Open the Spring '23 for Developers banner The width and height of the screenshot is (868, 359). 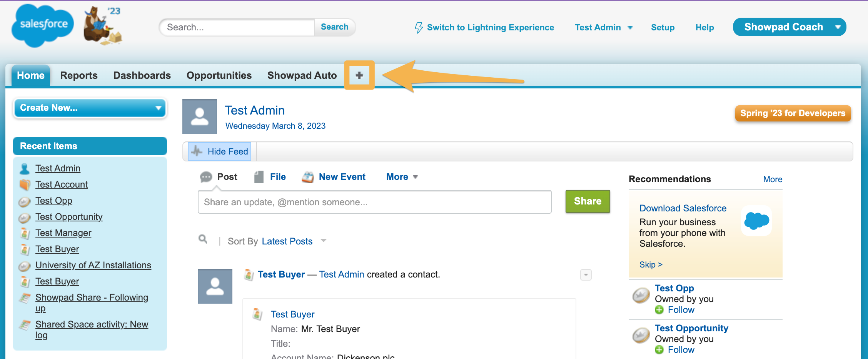(x=792, y=113)
